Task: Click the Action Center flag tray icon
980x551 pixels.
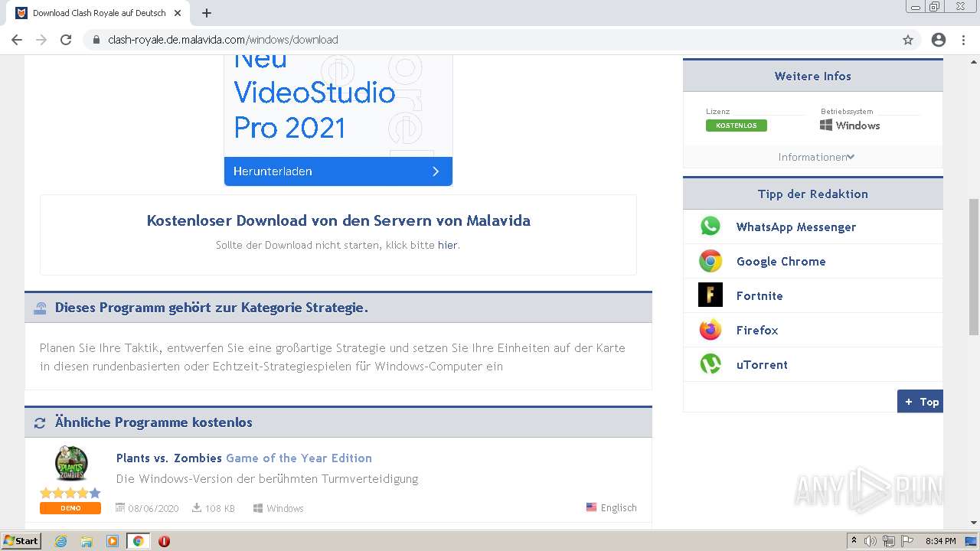Action: (x=906, y=541)
